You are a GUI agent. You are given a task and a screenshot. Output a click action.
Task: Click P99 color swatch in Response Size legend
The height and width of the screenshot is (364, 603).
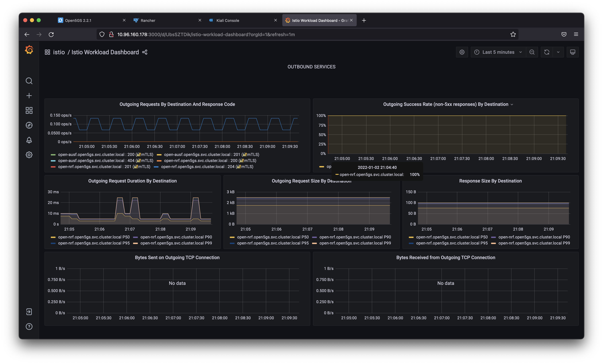493,243
